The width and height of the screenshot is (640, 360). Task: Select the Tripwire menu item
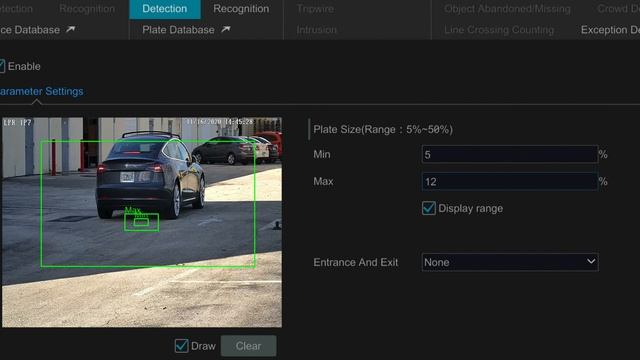pyautogui.click(x=315, y=9)
